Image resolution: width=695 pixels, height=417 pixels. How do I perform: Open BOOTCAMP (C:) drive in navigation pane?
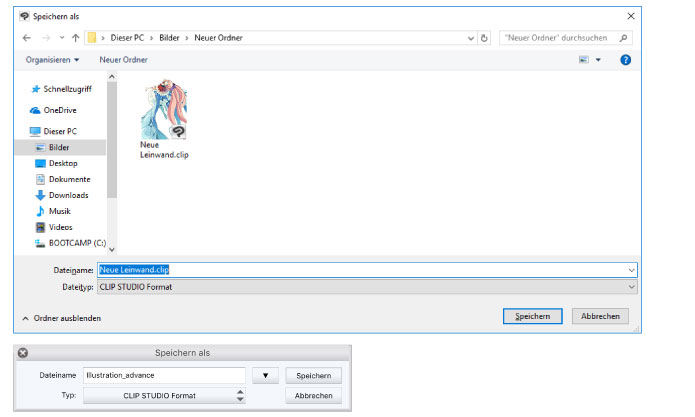pos(70,243)
